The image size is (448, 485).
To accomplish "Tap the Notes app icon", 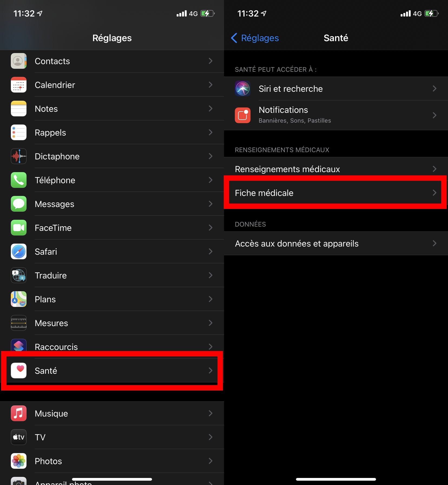I will click(19, 109).
